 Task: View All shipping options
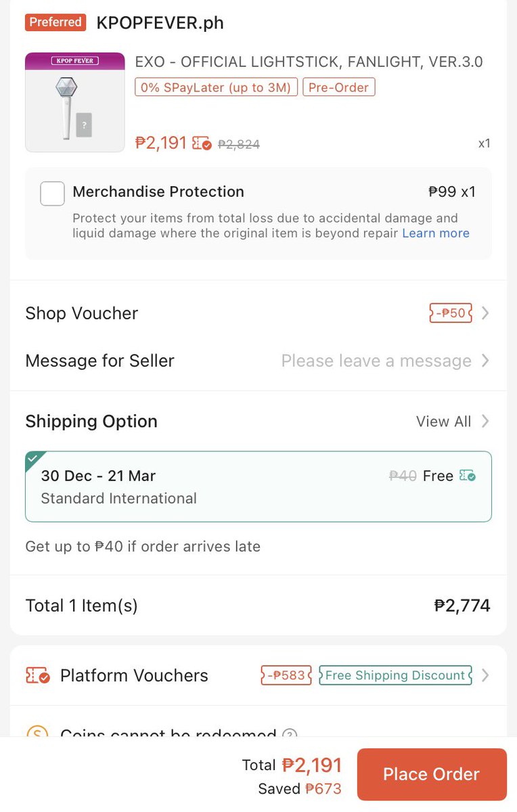453,422
